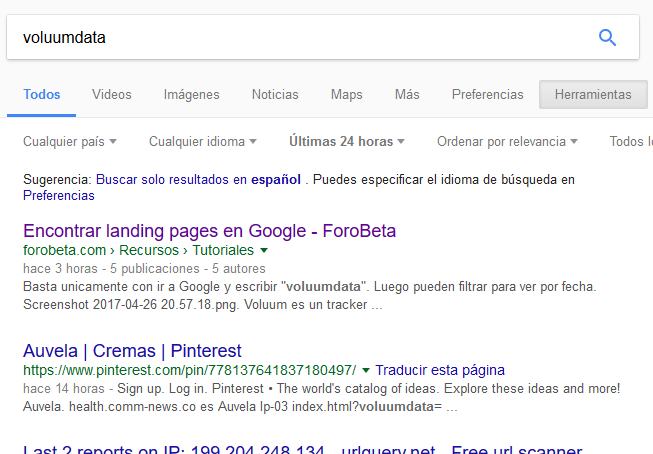Click the hace 14 horas snippet text
Screen dimensions: 653x454
[x=63, y=389]
